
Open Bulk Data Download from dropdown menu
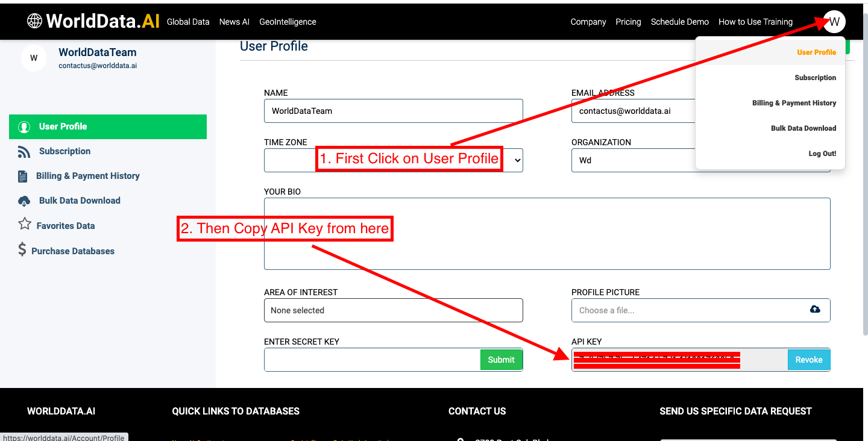pos(803,128)
